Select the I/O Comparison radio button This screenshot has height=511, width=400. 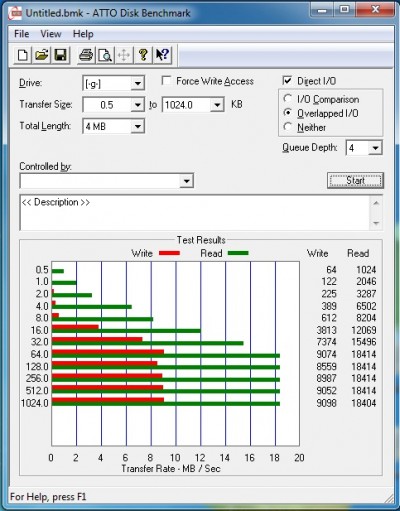pyautogui.click(x=288, y=99)
